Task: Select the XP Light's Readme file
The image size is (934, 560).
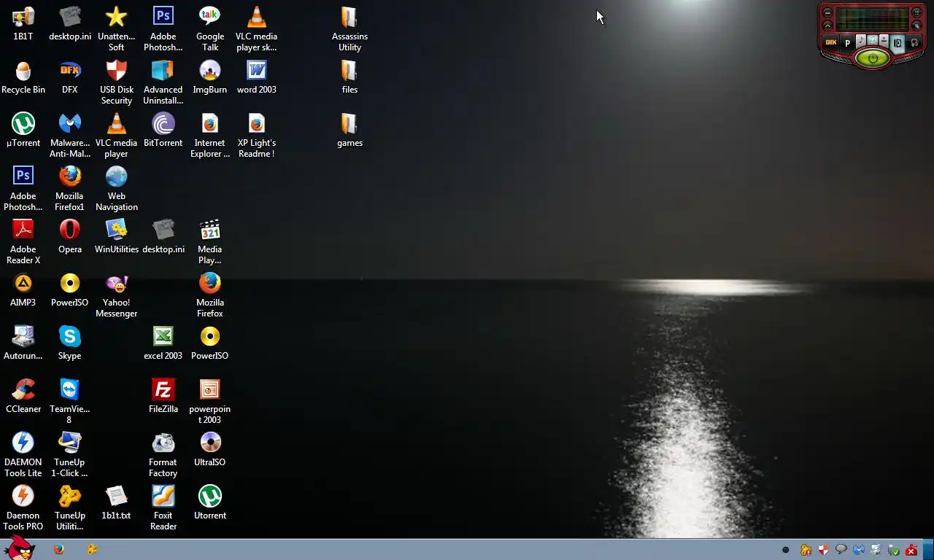Action: [257, 136]
